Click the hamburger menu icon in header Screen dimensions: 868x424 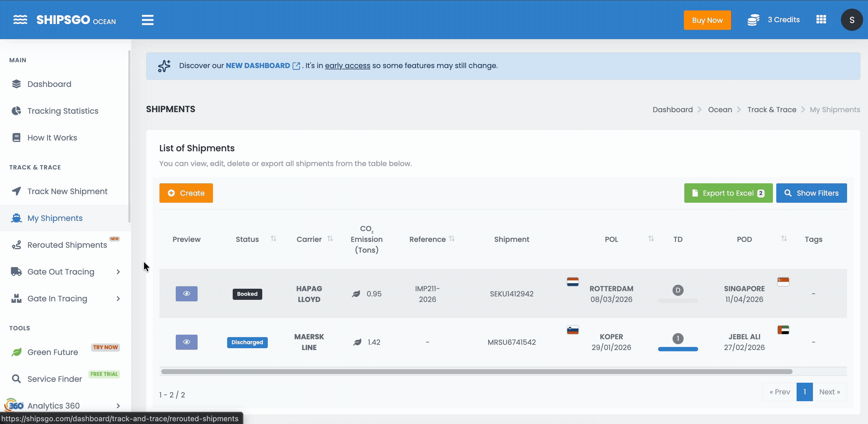pos(147,20)
